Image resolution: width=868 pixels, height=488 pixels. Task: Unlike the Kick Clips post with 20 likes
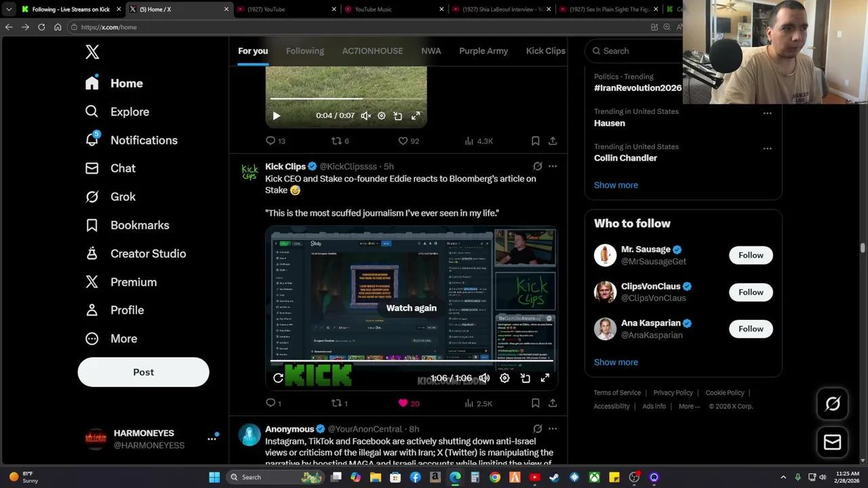(409, 403)
